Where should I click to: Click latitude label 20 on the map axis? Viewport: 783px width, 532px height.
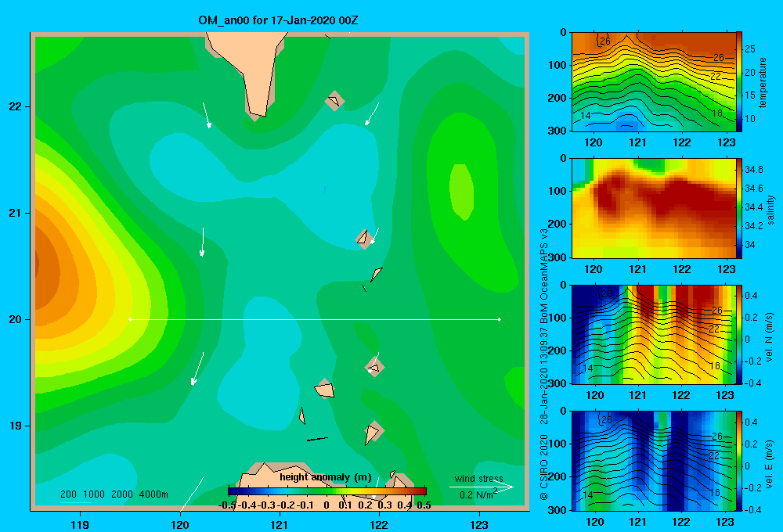click(16, 319)
